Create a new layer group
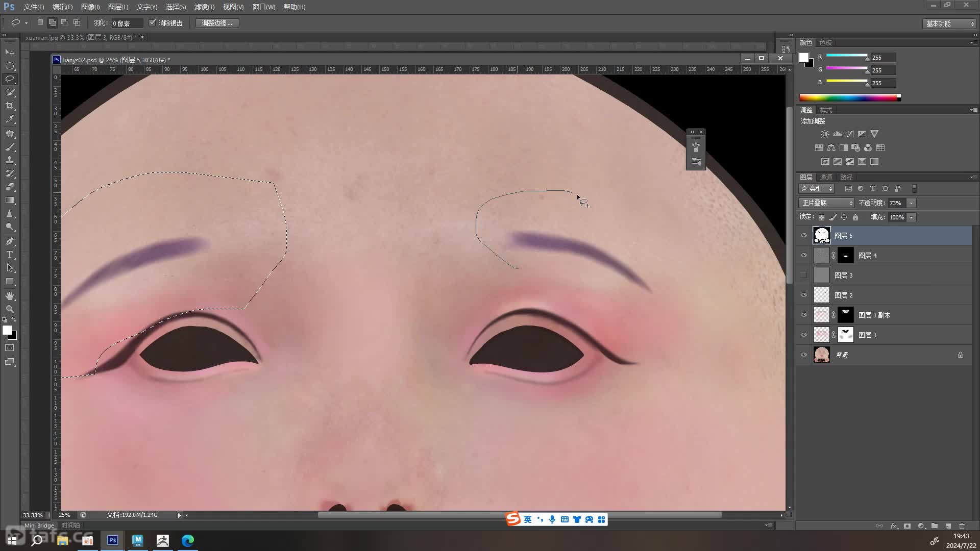 point(935,526)
